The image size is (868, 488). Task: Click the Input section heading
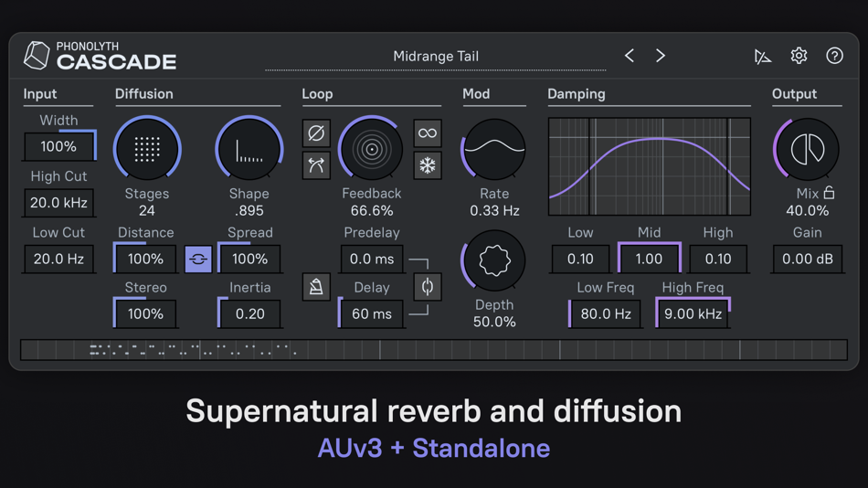(x=40, y=93)
